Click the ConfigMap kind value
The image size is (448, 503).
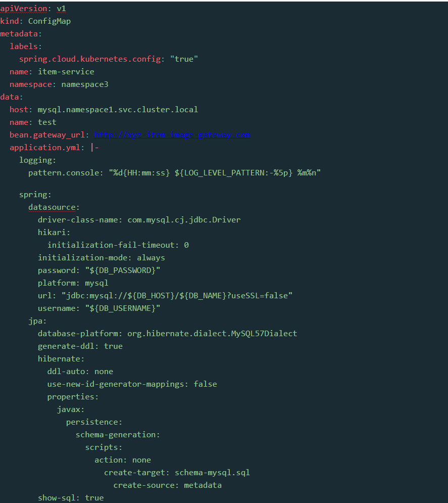click(x=49, y=22)
